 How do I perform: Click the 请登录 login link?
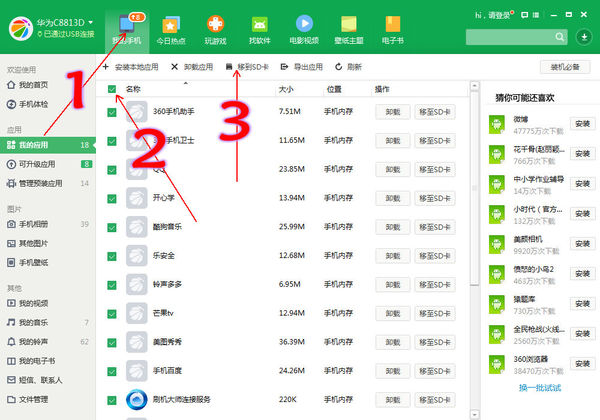click(x=499, y=15)
